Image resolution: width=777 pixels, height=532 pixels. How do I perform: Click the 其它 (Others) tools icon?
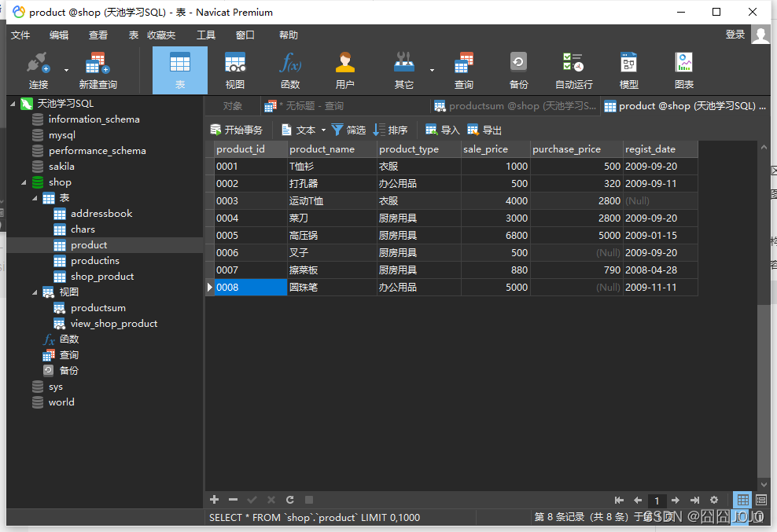point(404,71)
